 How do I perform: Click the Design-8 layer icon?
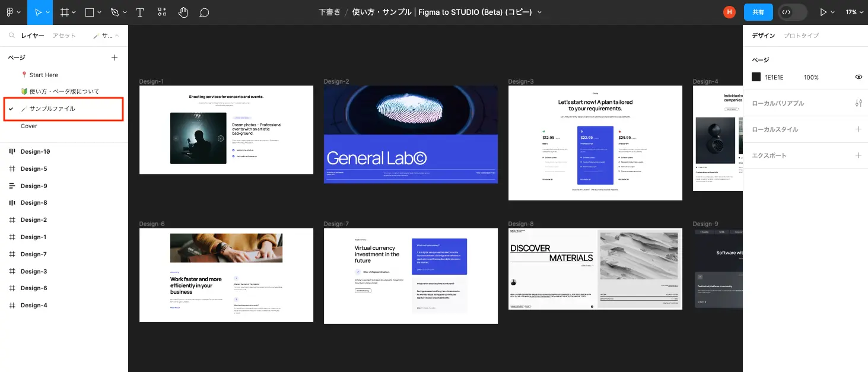point(12,202)
